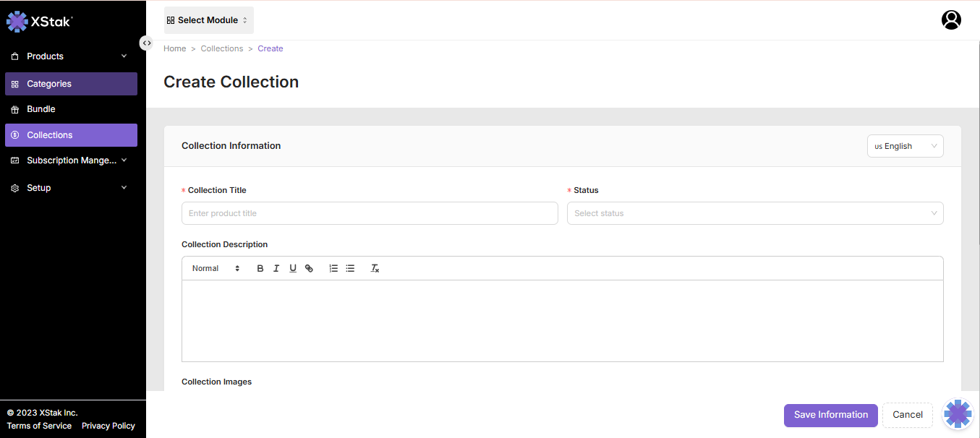Focus the Collection Title input field
Image resolution: width=980 pixels, height=438 pixels.
point(369,213)
